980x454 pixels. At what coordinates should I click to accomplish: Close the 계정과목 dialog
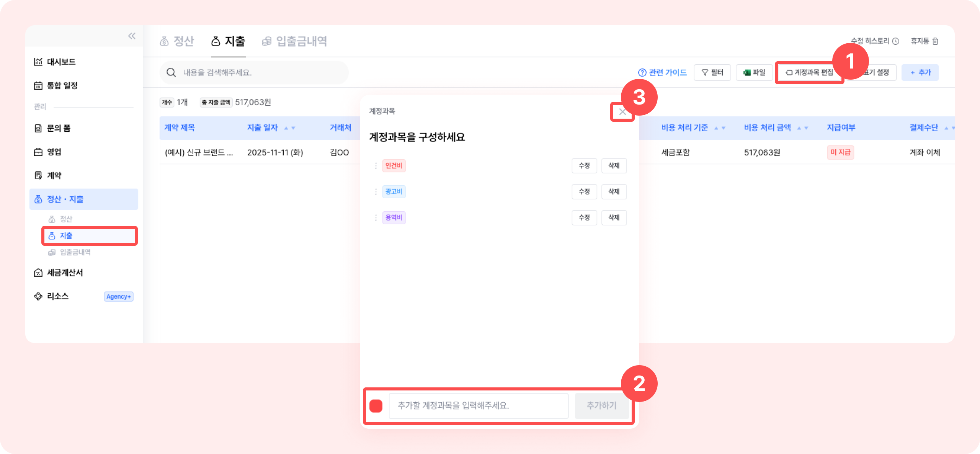click(x=622, y=112)
